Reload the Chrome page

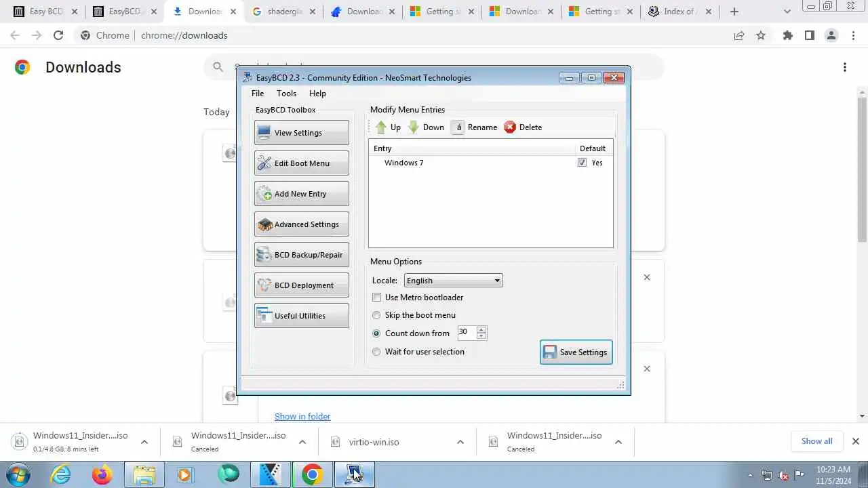pyautogui.click(x=58, y=35)
